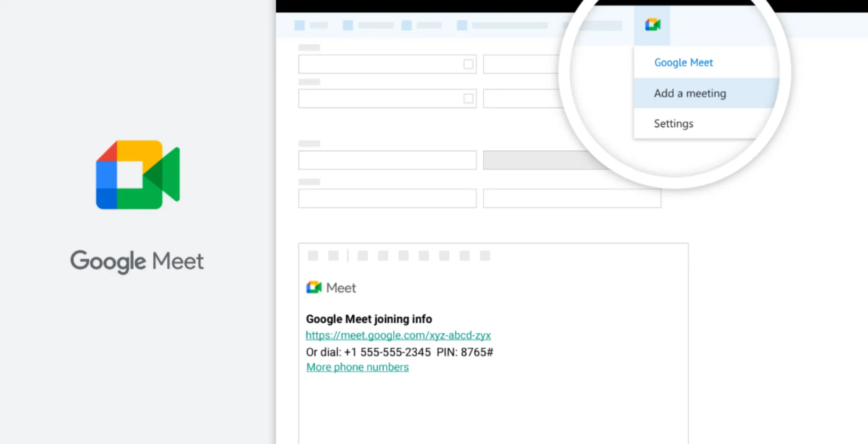Click the Google Meet camera icon in the toolbar
Image resolution: width=868 pixels, height=444 pixels.
[652, 25]
